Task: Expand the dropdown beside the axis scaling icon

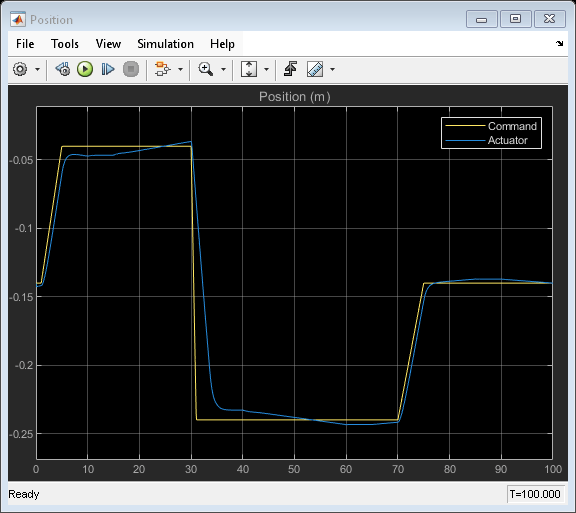Action: 266,69
